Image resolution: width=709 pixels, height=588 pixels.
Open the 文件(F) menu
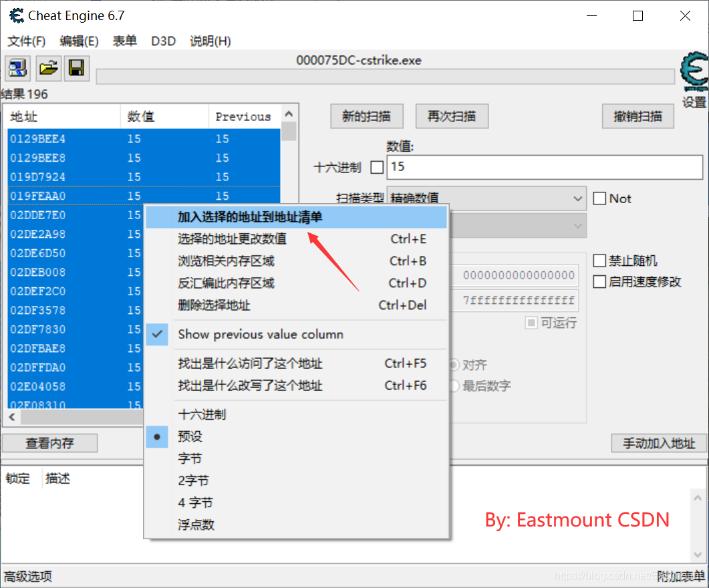pyautogui.click(x=27, y=41)
